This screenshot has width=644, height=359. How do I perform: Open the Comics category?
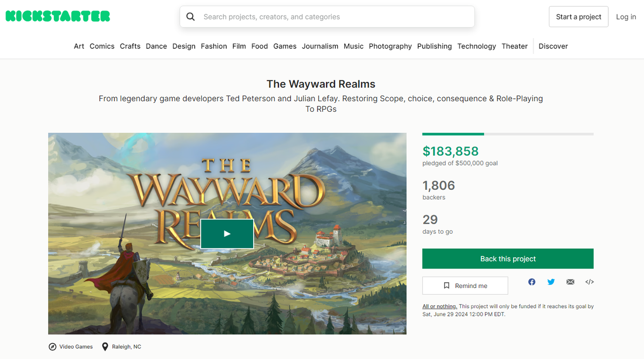point(102,46)
